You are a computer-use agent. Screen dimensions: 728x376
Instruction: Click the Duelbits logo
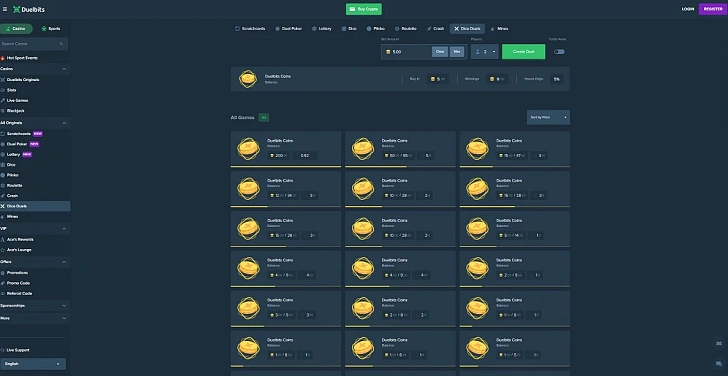[29, 9]
